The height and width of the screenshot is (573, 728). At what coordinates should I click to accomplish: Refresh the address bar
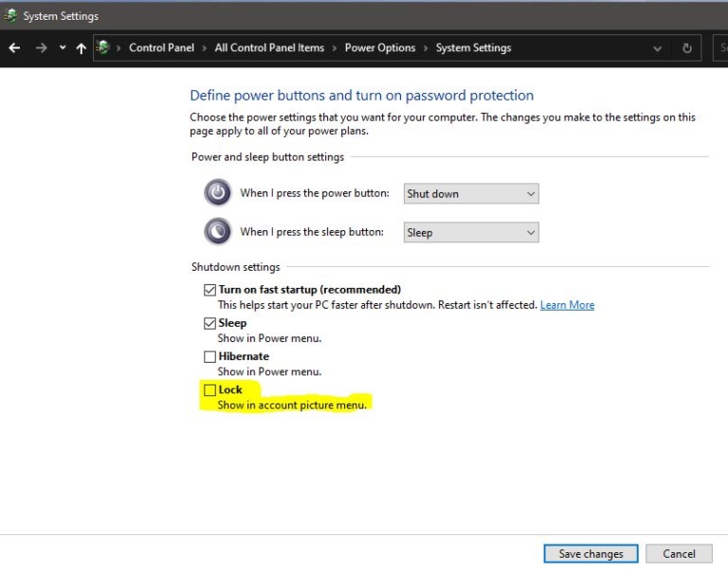coord(687,48)
